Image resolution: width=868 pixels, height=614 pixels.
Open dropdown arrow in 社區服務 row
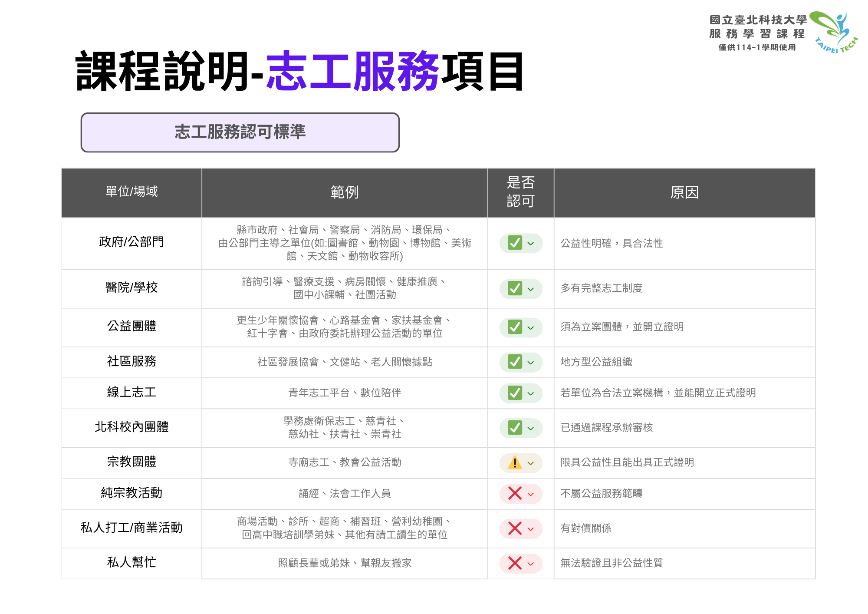pos(531,363)
